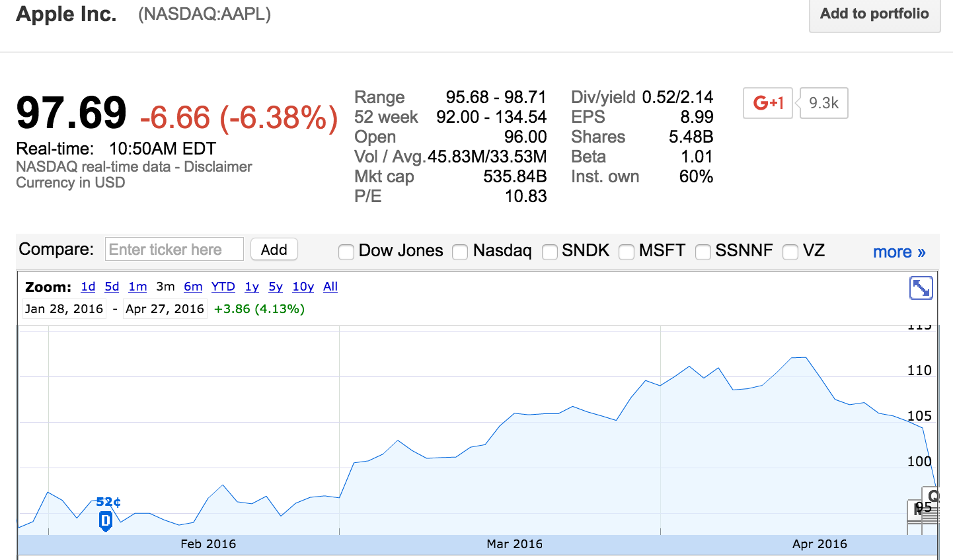Switch chart zoom to 1d
Viewport: 953px width, 560px height.
88,287
